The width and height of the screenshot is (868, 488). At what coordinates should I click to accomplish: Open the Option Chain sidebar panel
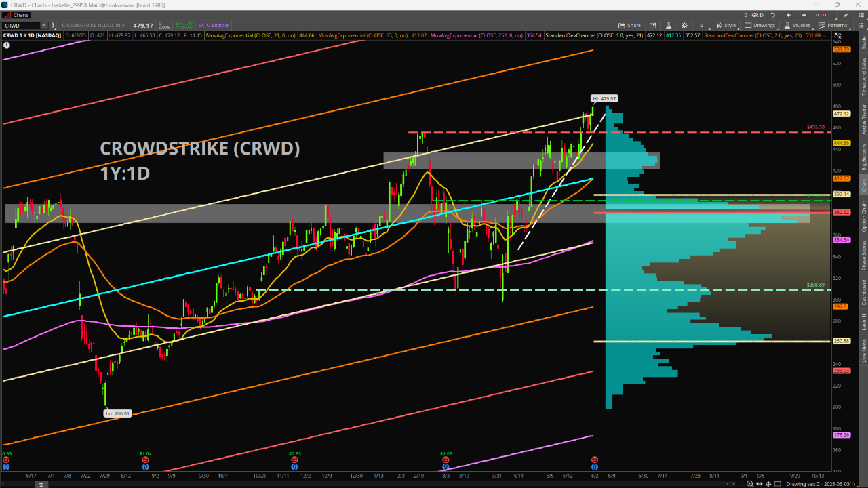click(x=863, y=216)
